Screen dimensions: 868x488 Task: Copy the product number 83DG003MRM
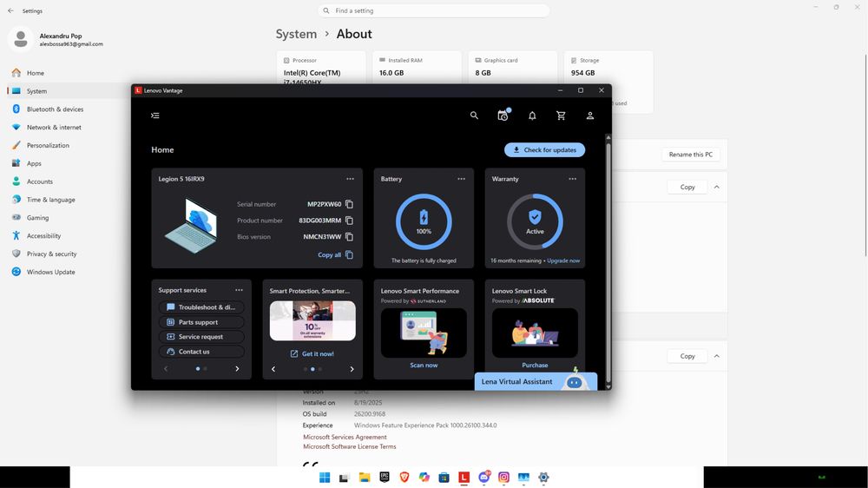pos(349,220)
